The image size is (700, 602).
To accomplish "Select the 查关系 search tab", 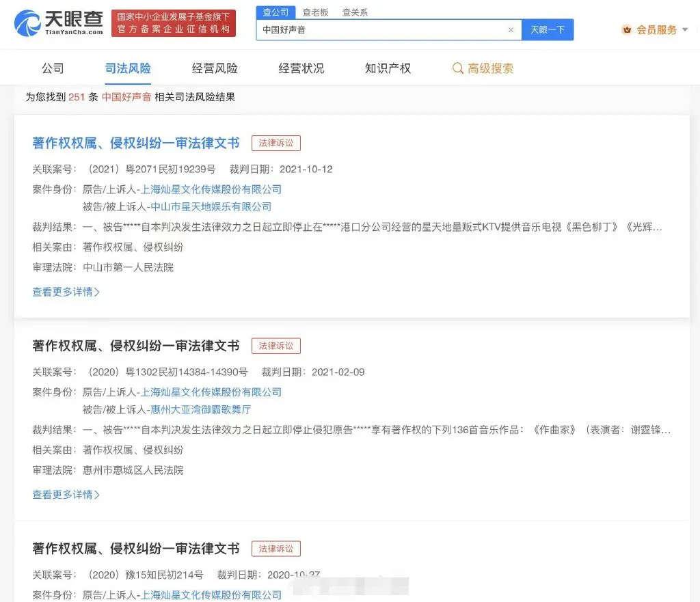I will [x=355, y=12].
